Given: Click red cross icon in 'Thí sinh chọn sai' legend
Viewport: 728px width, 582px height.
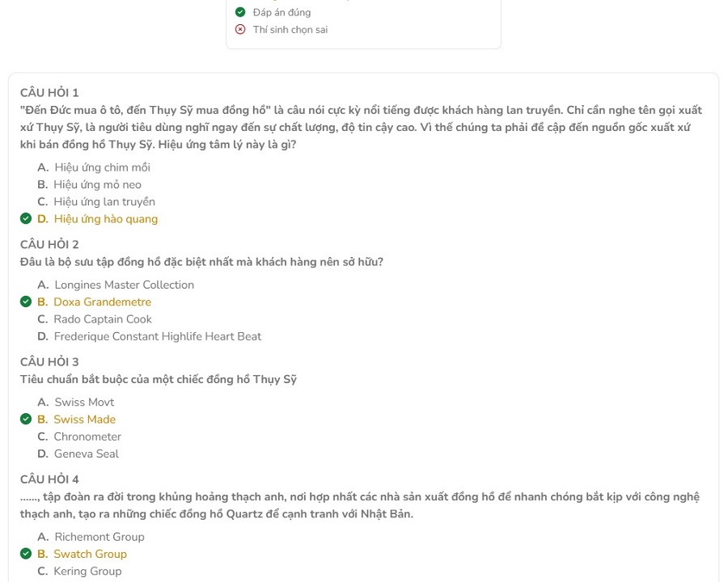Looking at the screenshot, I should pos(240,29).
